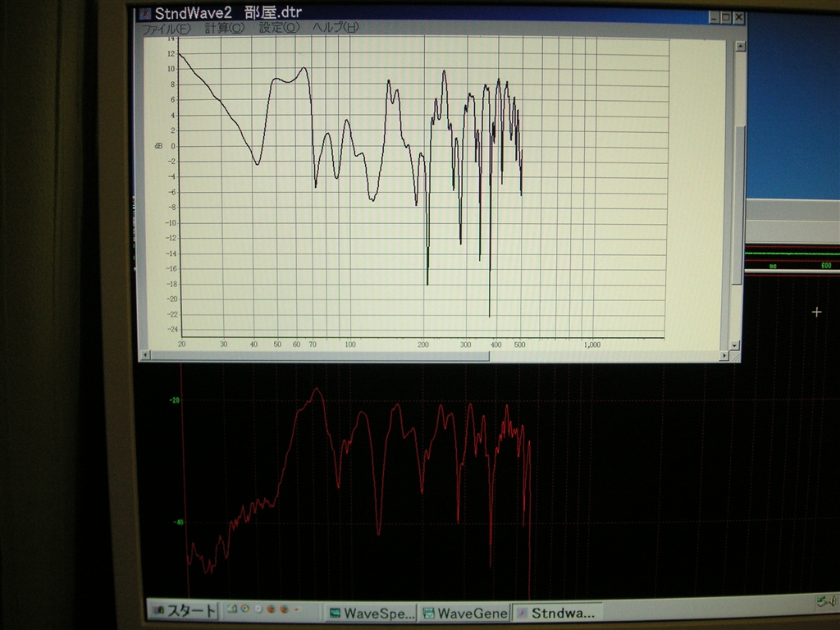840x630 pixels.
Task: Open the ファイル(F) menu
Action: click(x=166, y=29)
